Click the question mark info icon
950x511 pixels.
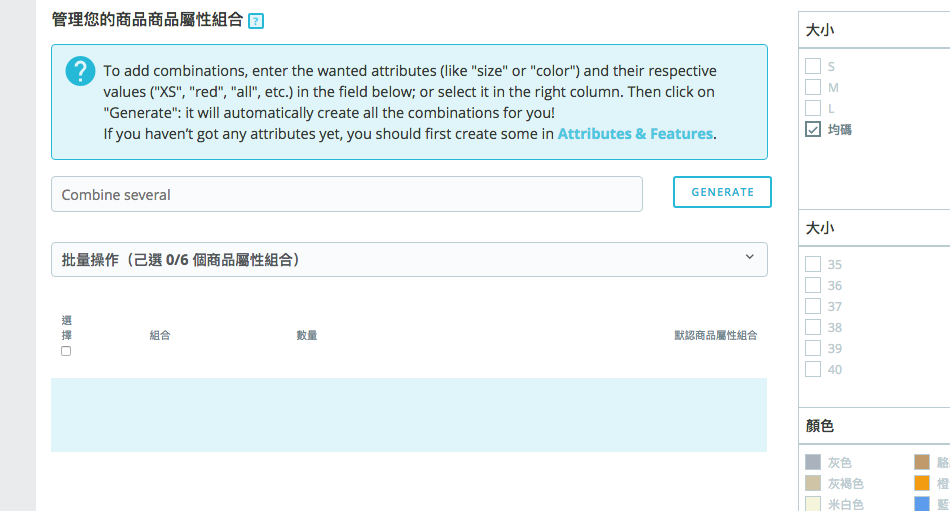point(80,72)
